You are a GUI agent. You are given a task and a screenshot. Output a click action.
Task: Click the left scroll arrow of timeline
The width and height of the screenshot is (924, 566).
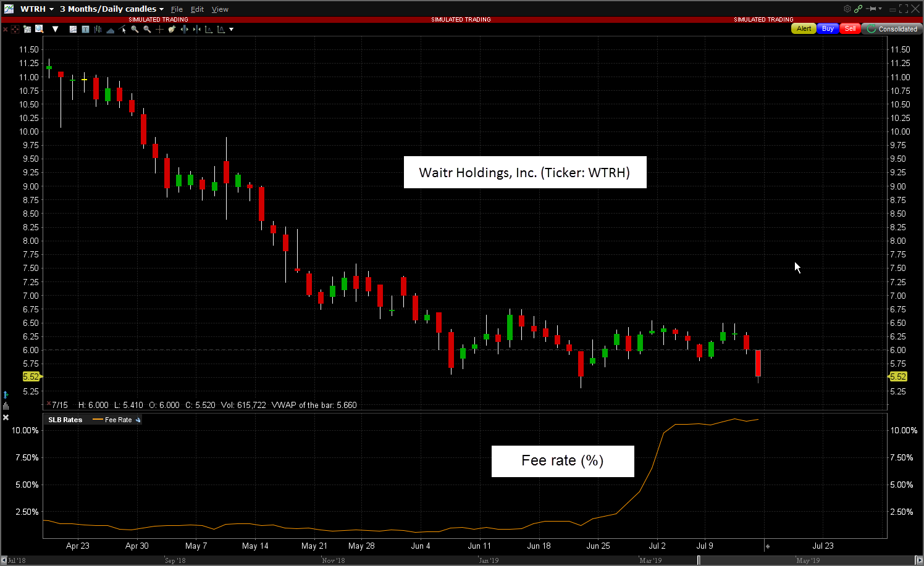(x=4, y=560)
